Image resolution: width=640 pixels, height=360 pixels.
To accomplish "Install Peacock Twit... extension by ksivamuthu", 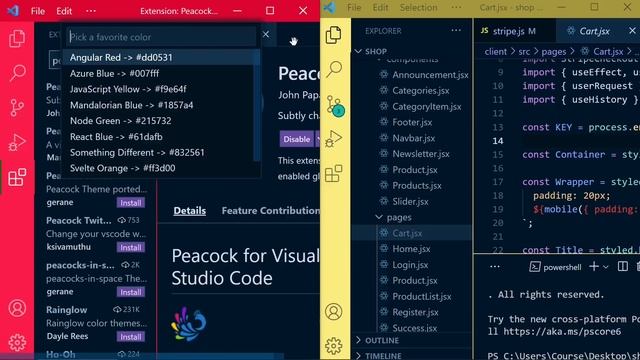I will point(131,247).
